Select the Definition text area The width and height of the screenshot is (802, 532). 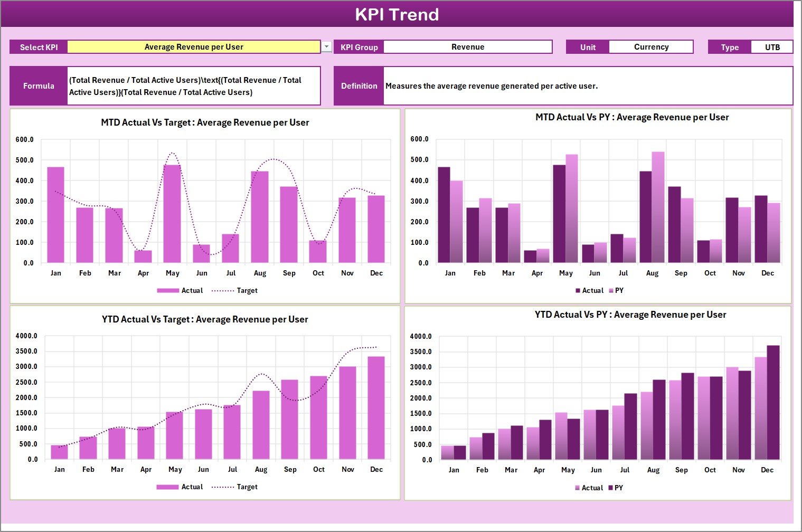coord(586,85)
